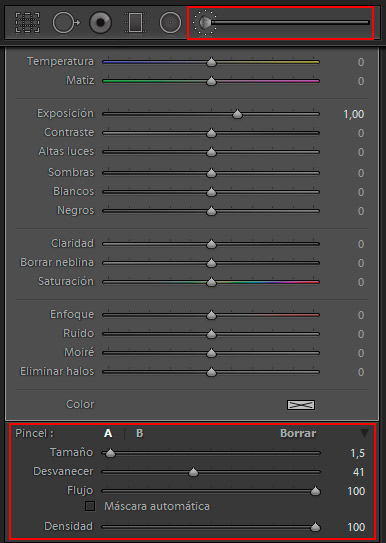This screenshot has height=543, width=386.
Task: Switch to brush B
Action: (140, 433)
